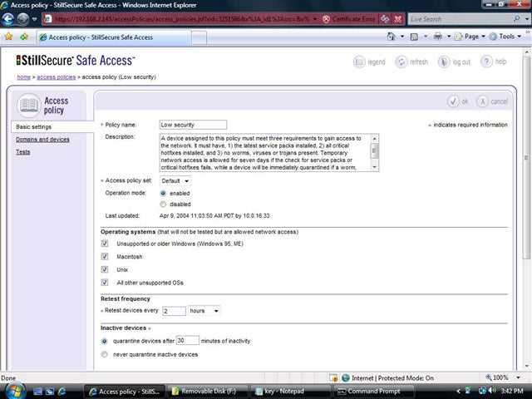The image size is (532, 399).
Task: Click the Internet Explorer quick launch icon
Action: [62, 392]
